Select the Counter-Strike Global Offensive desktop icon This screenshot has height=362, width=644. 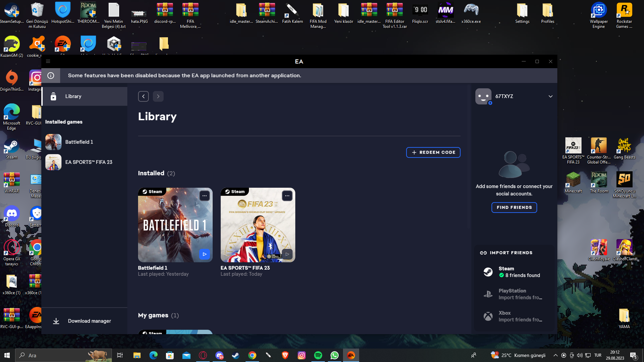pyautogui.click(x=599, y=151)
